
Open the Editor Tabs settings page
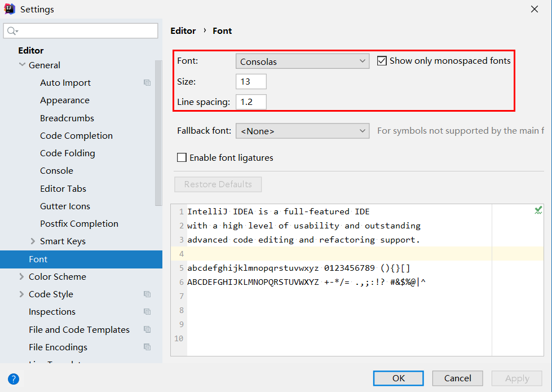63,189
